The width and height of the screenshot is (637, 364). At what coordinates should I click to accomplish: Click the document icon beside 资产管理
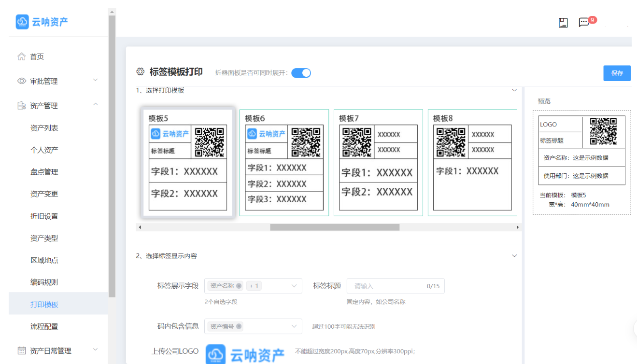point(21,105)
